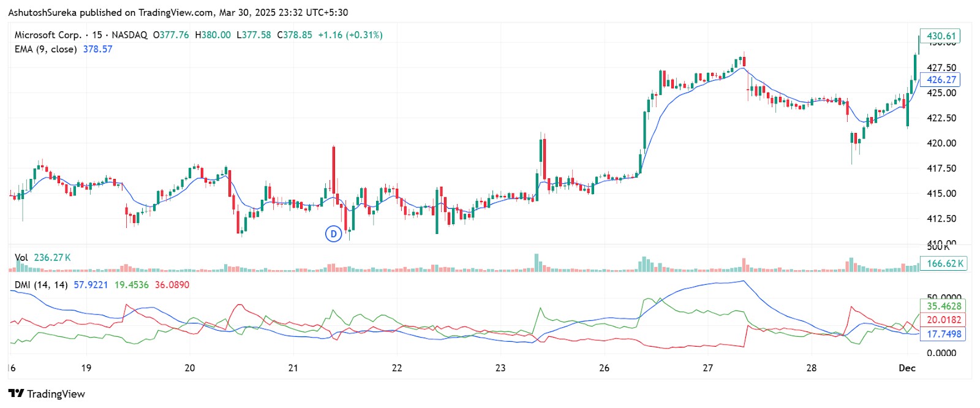
Task: Click the date label 20 on time axis
Action: (x=190, y=368)
